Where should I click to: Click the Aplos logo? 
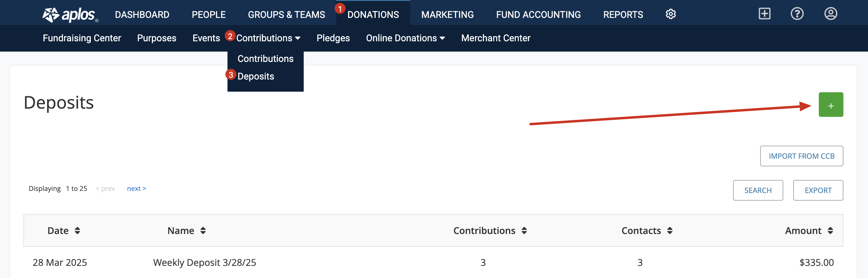click(70, 15)
